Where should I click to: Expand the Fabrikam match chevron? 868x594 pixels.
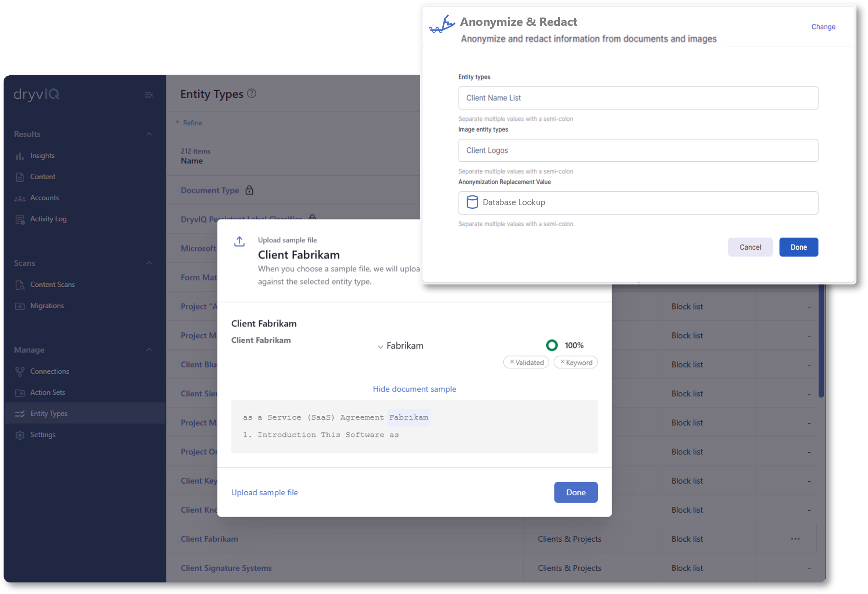(380, 347)
